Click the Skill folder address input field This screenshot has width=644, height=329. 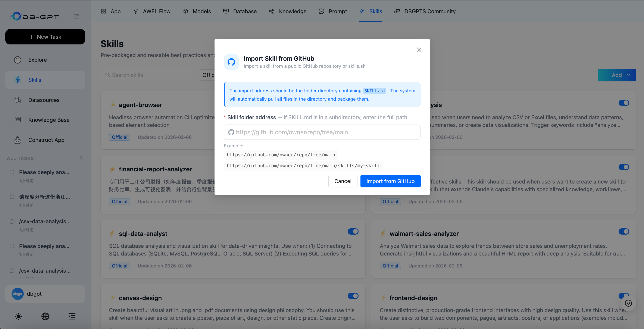coord(322,132)
